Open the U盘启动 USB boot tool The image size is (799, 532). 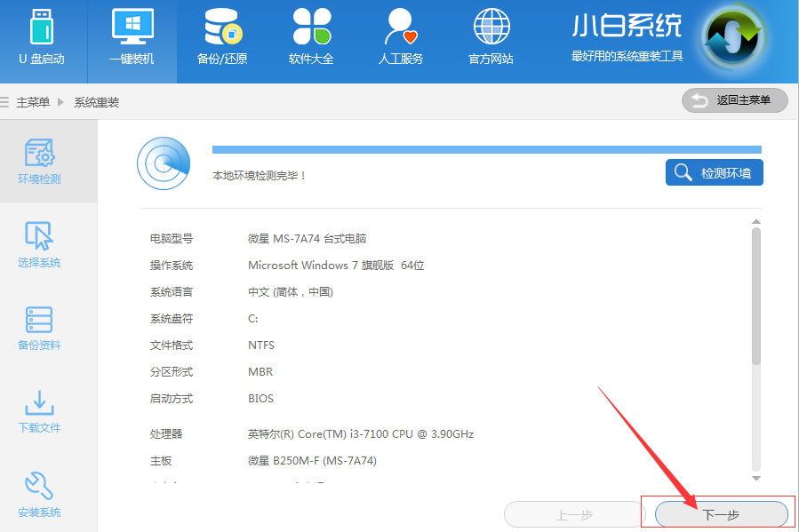(x=41, y=38)
